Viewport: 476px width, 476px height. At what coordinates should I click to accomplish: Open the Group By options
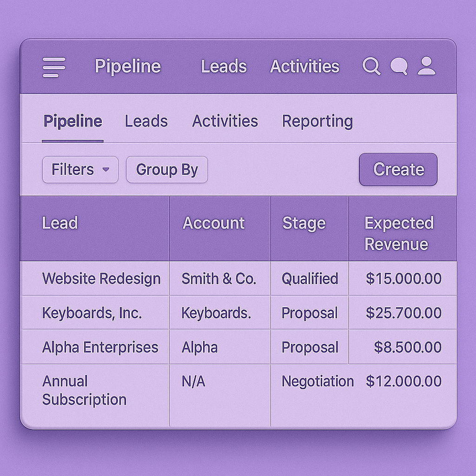[167, 170]
